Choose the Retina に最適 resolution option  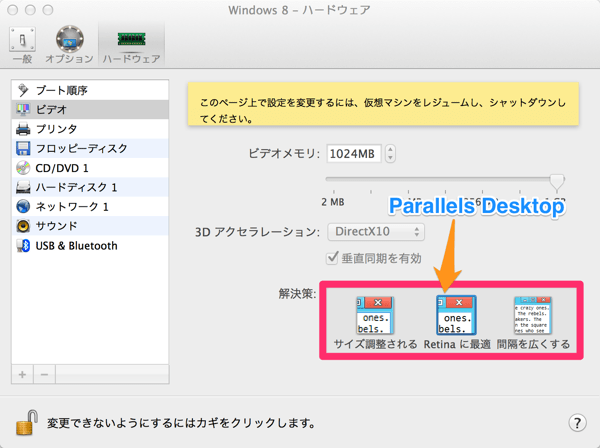pyautogui.click(x=457, y=323)
